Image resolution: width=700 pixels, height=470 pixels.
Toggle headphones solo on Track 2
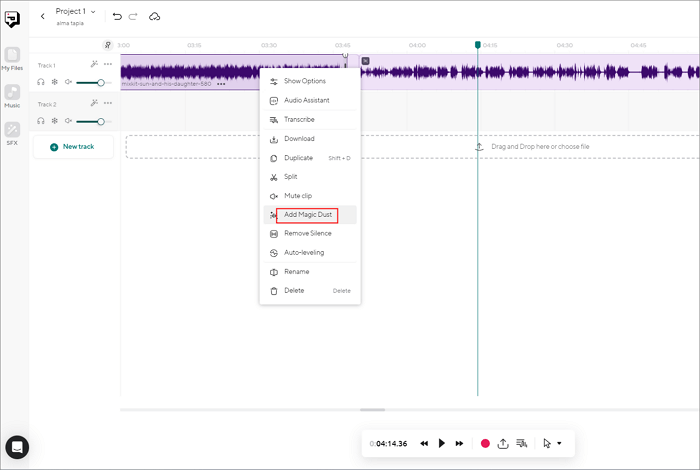(41, 121)
